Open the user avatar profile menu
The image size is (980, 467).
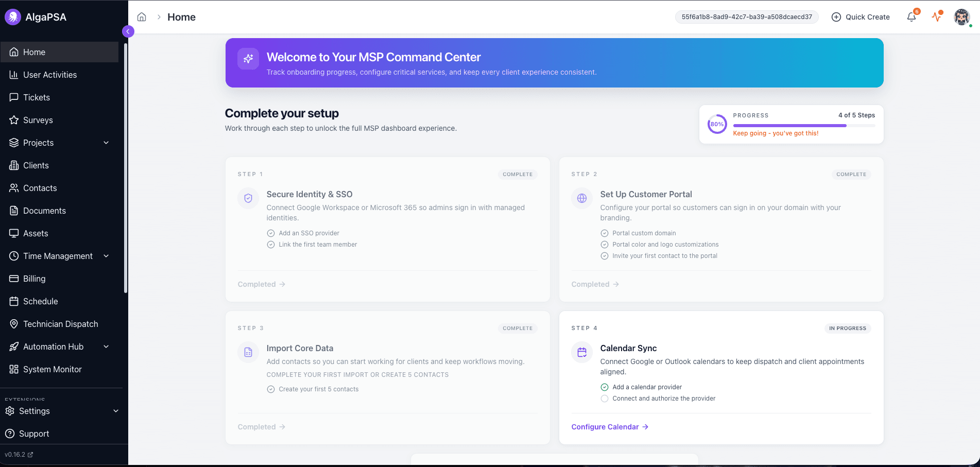click(961, 17)
